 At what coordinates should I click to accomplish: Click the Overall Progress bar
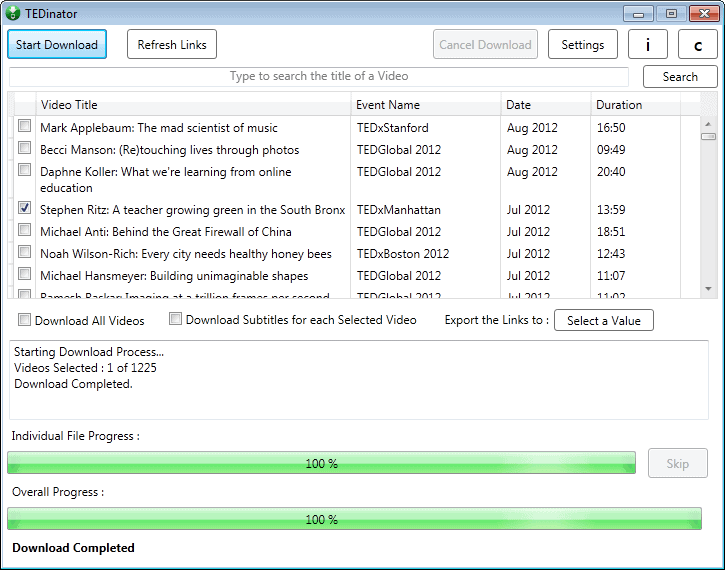[354, 519]
